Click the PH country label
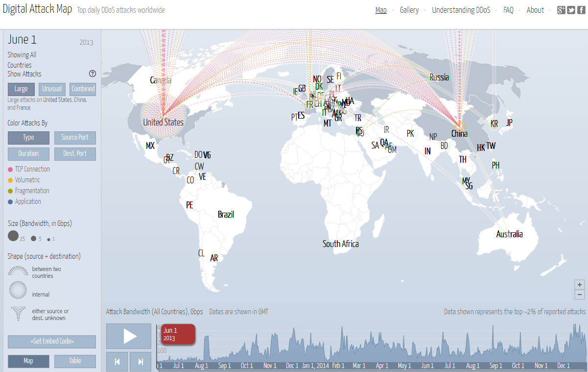The width and height of the screenshot is (588, 372). click(495, 166)
